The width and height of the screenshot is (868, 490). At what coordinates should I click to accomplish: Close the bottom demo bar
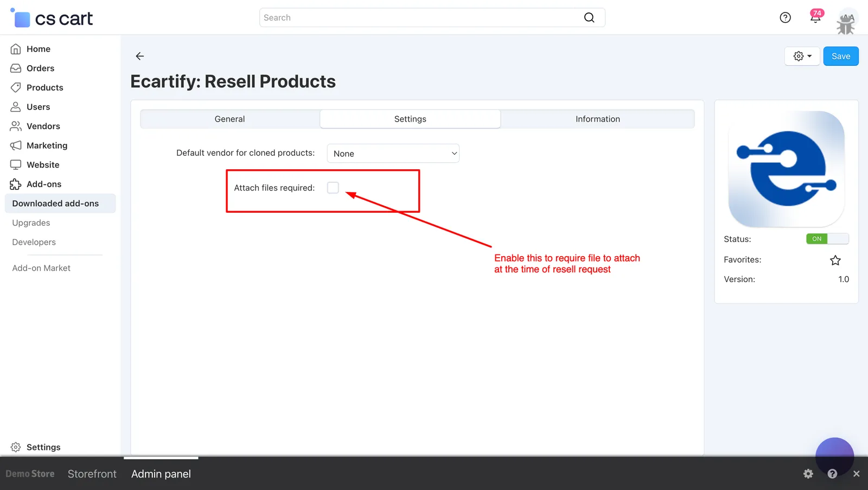856,474
